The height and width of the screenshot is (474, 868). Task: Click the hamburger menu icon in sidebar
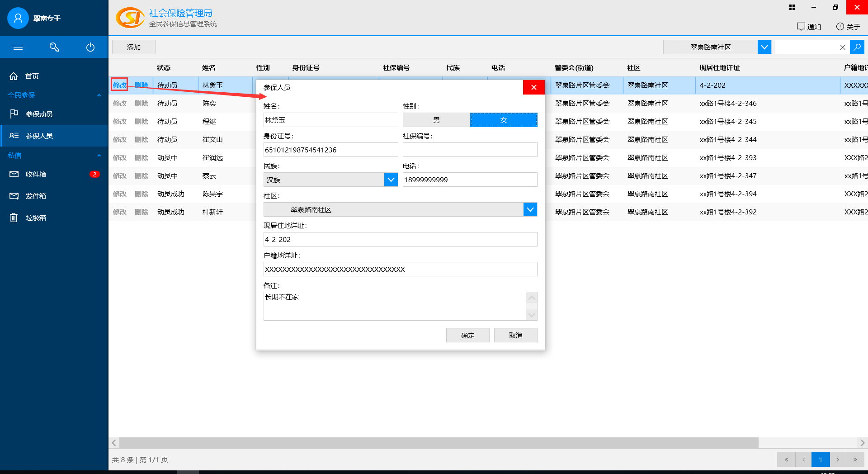[18, 47]
